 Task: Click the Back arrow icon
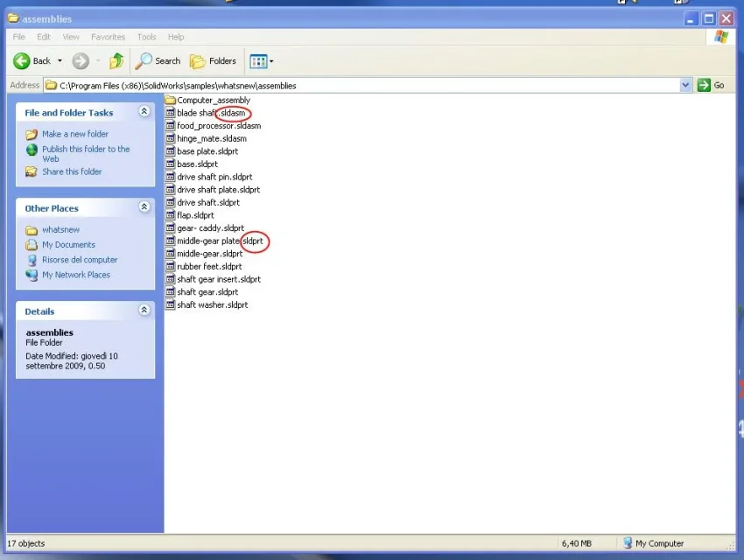point(21,61)
